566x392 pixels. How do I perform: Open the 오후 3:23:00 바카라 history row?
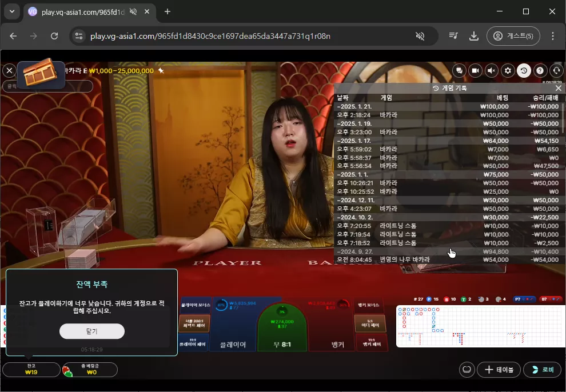(448, 132)
